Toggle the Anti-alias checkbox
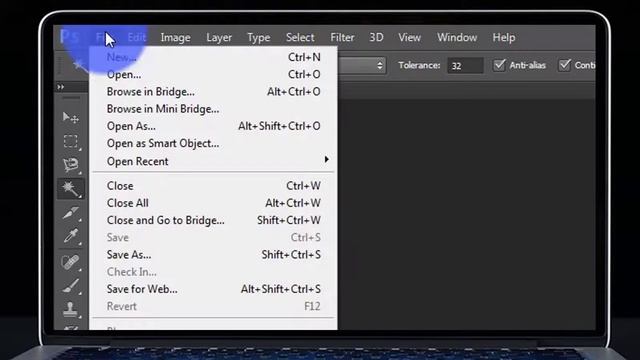The image size is (640, 360). point(499,65)
